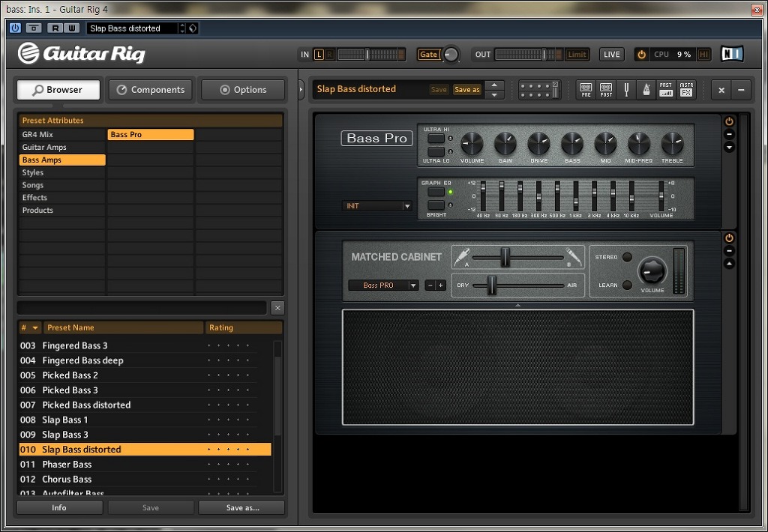Image resolution: width=768 pixels, height=532 pixels.
Task: Load preset Picked Bass distorted
Action: pos(145,405)
